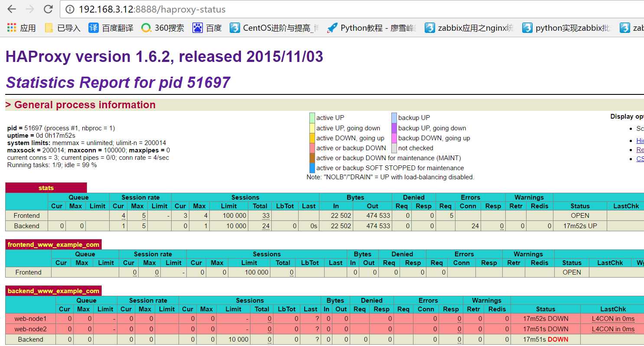The height and width of the screenshot is (346, 644).
Task: Click the active UP legend color box
Action: [312, 118]
